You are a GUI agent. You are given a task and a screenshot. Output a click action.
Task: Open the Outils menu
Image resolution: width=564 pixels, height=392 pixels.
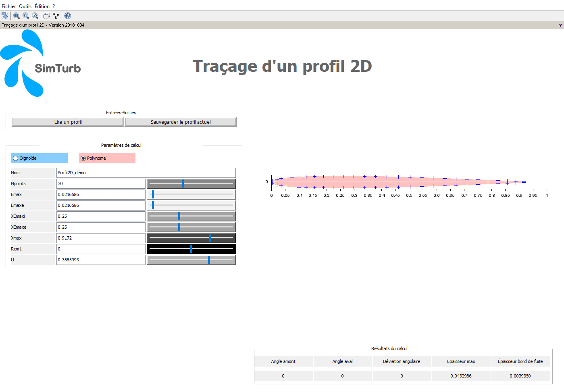(25, 6)
